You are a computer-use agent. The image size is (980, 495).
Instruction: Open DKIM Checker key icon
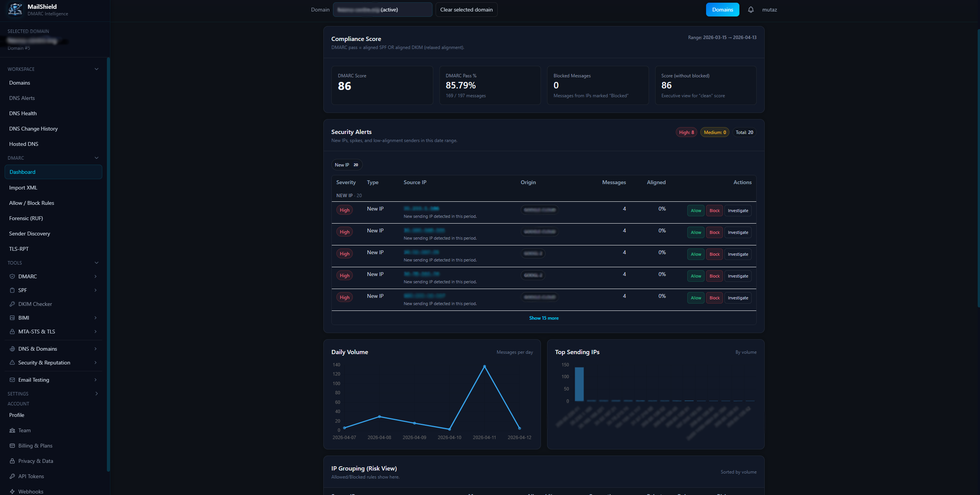pyautogui.click(x=12, y=304)
